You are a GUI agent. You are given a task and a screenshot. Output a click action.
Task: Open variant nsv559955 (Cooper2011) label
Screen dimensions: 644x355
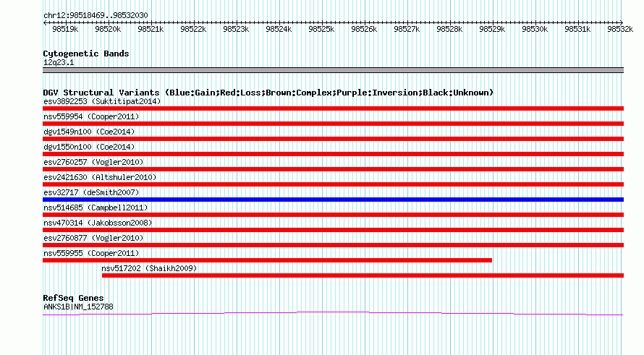(x=91, y=253)
